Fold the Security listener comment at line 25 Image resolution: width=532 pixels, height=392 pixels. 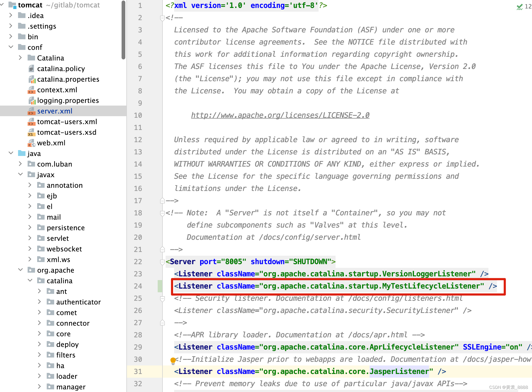(x=162, y=299)
